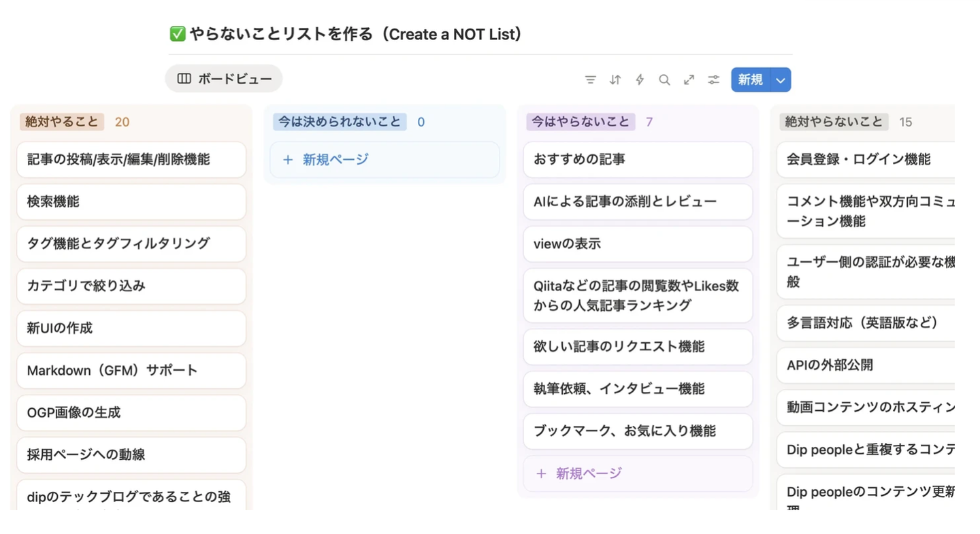Viewport: 980px width, 534px height.
Task: Open the filter icon in the toolbar
Action: click(590, 80)
